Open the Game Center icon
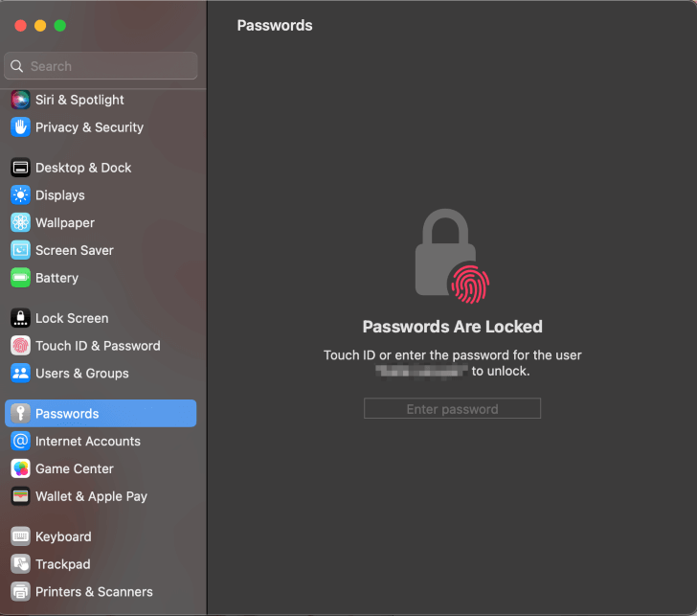The image size is (697, 616). point(20,468)
